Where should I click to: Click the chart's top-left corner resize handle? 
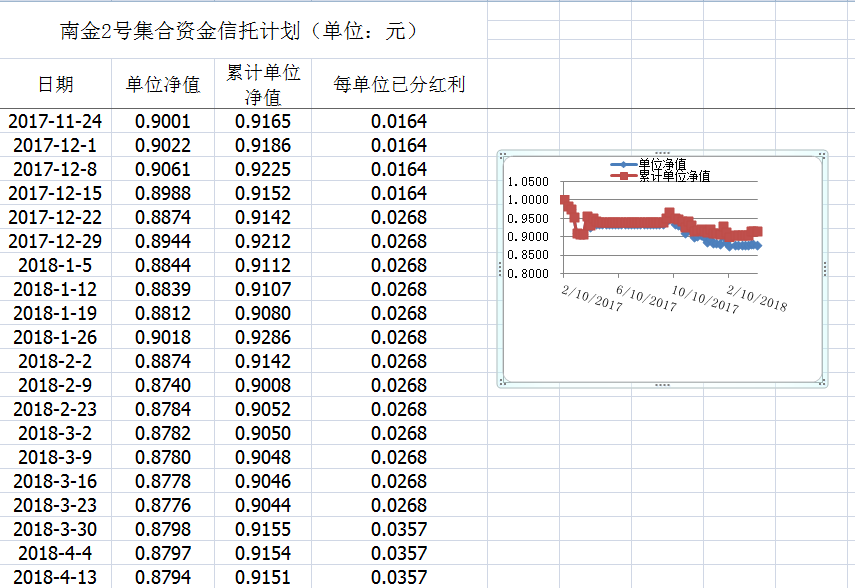(502, 155)
